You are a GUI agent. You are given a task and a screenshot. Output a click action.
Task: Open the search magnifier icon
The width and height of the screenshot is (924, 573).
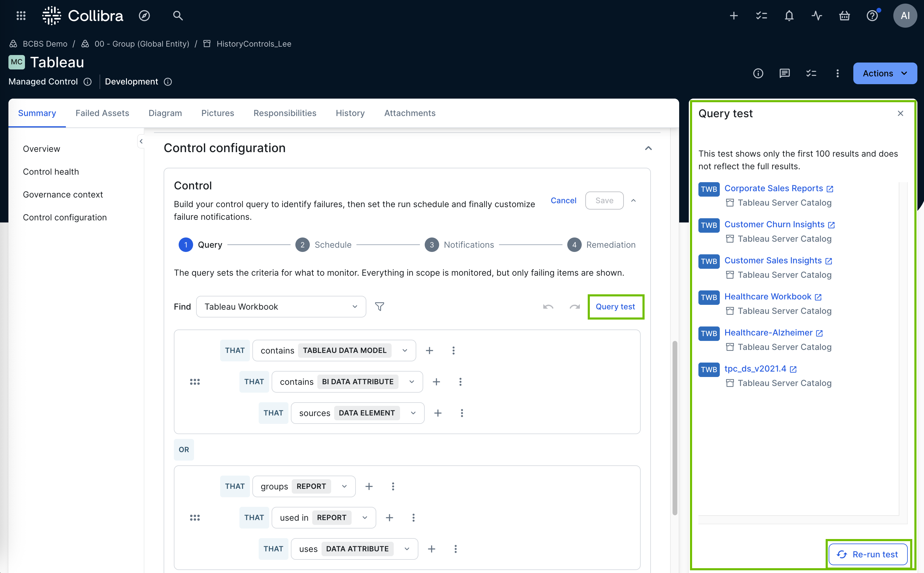[178, 16]
